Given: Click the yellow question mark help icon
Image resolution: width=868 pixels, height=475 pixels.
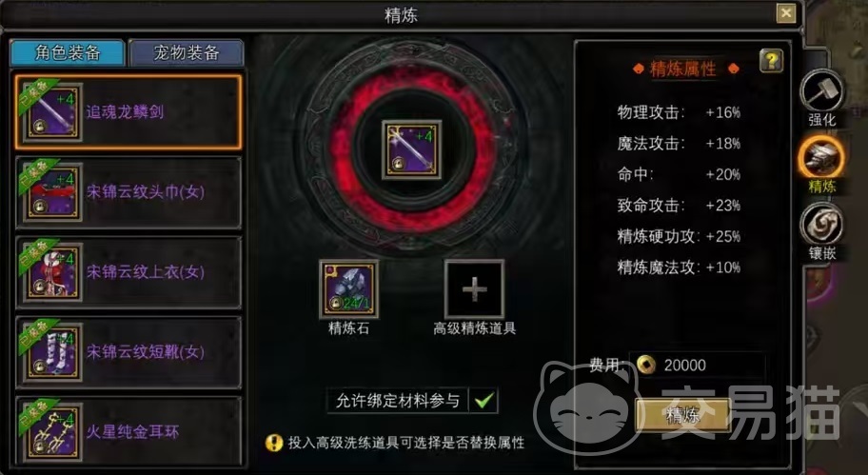Looking at the screenshot, I should pos(771,60).
